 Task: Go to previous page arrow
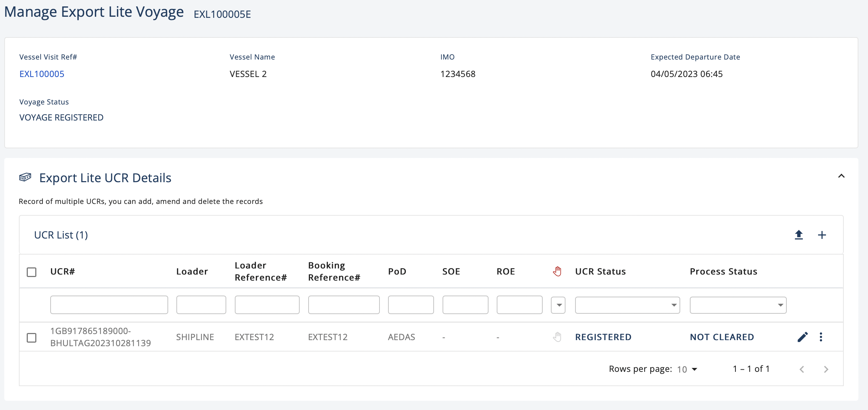[802, 369]
